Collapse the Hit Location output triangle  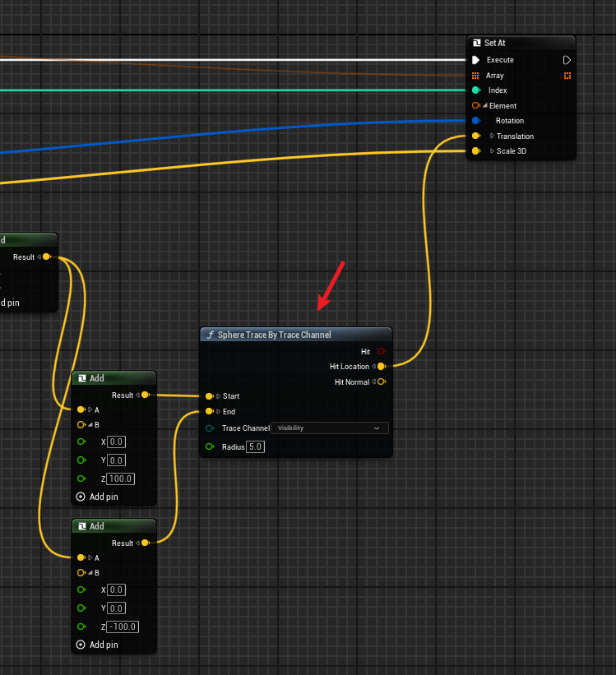(373, 367)
